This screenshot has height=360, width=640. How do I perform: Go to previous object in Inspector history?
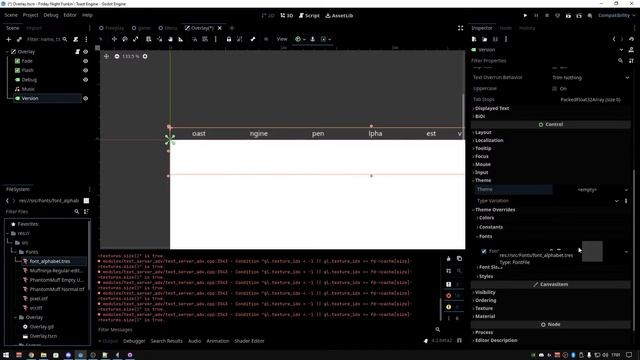(x=614, y=39)
